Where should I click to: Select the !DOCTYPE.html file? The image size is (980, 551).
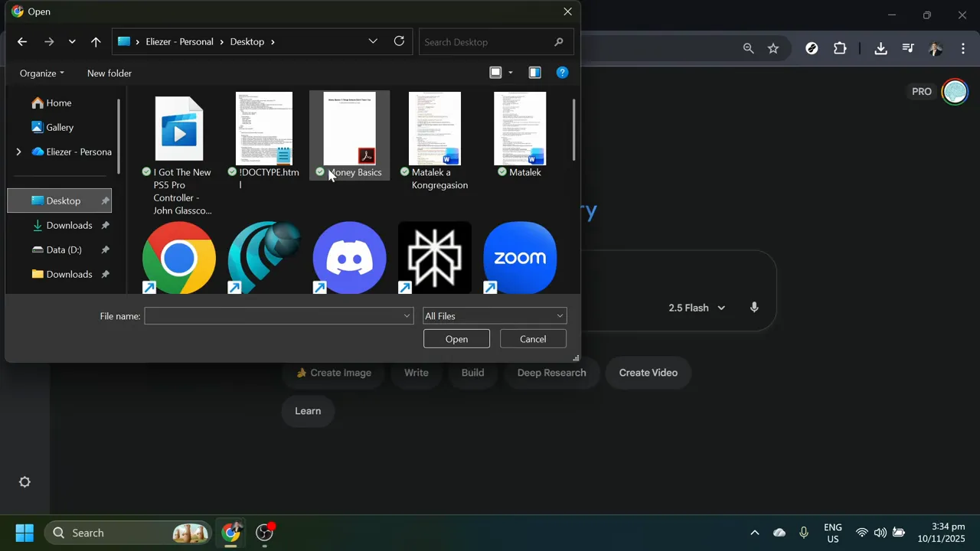264,142
